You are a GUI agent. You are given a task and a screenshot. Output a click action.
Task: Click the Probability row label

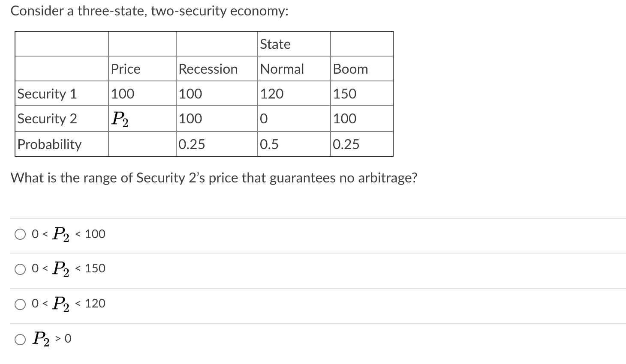click(x=49, y=144)
